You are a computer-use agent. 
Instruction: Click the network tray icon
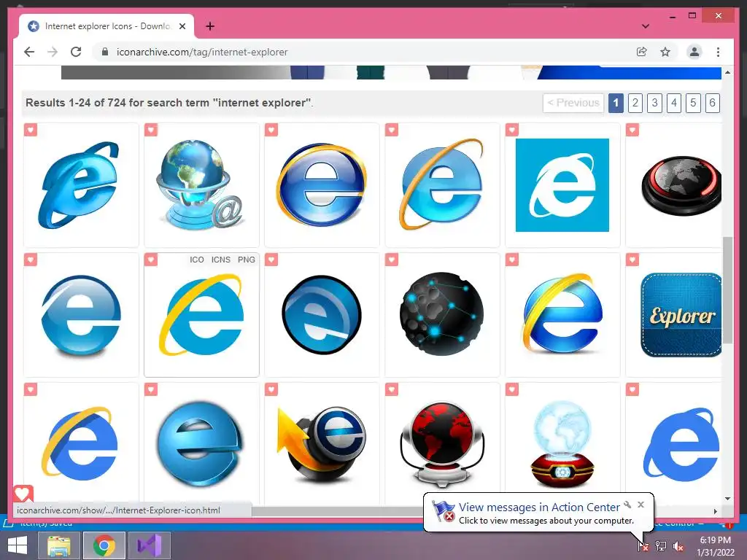click(661, 545)
